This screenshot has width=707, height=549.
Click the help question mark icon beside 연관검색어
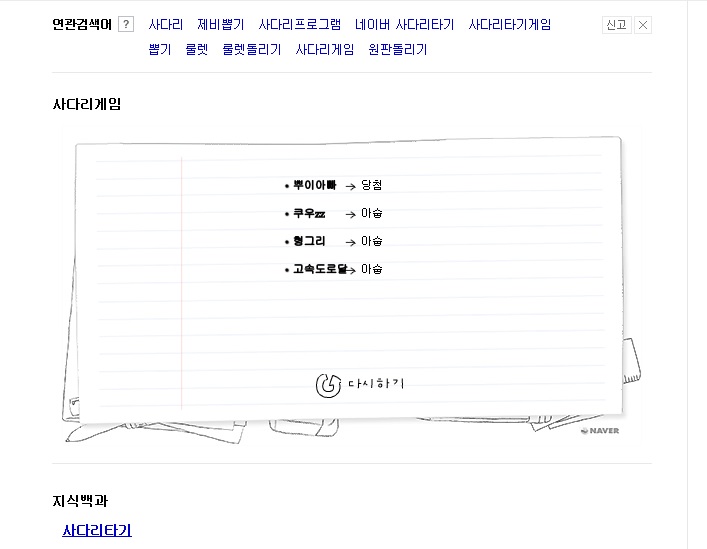pos(126,25)
